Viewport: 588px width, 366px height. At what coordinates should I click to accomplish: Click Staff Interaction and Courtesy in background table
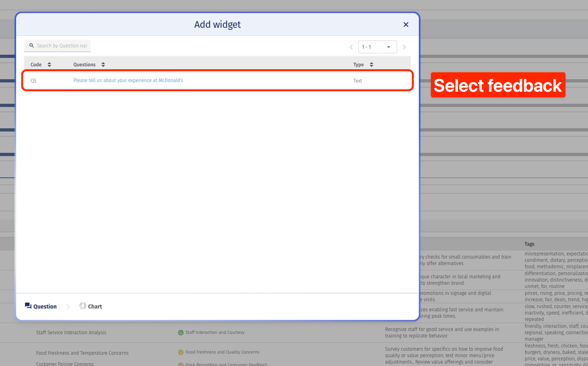point(215,332)
